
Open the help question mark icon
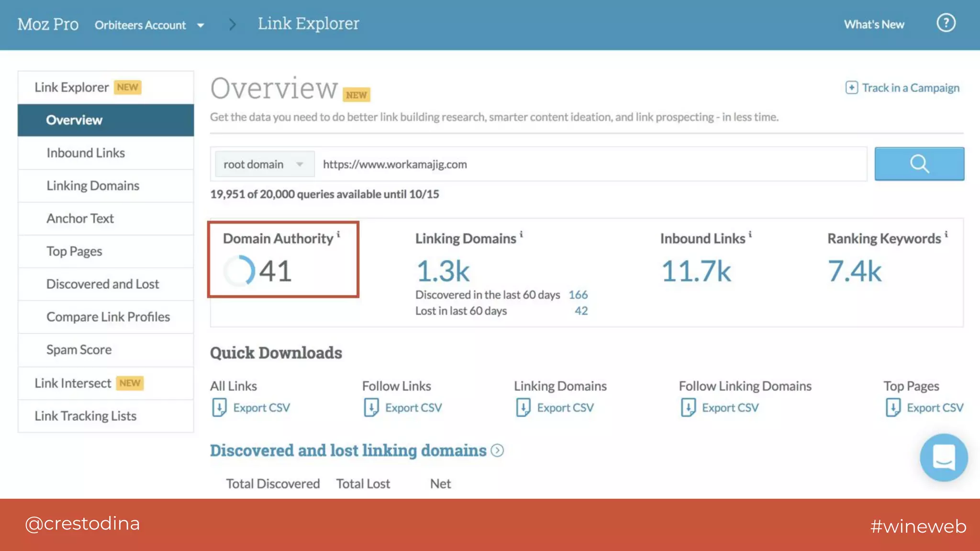click(x=946, y=23)
